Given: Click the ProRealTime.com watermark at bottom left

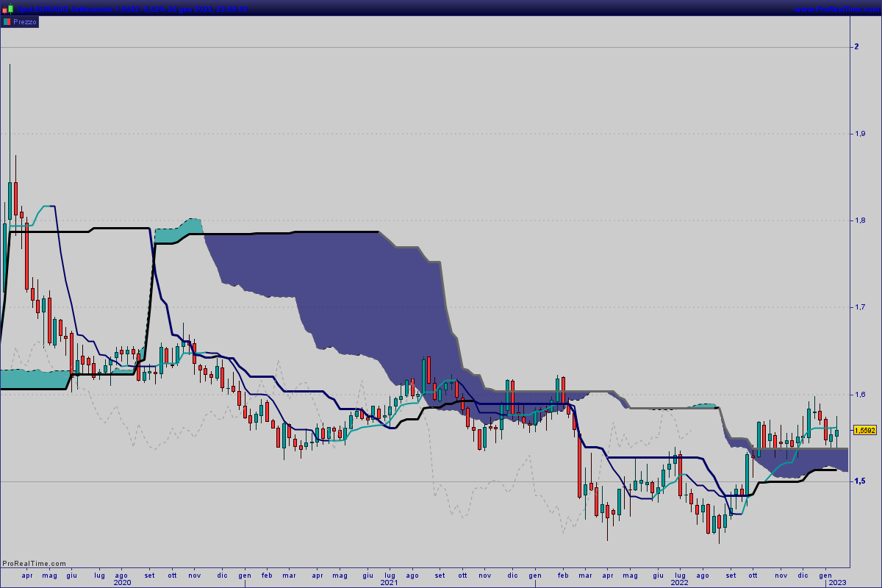Looking at the screenshot, I should 35,564.
